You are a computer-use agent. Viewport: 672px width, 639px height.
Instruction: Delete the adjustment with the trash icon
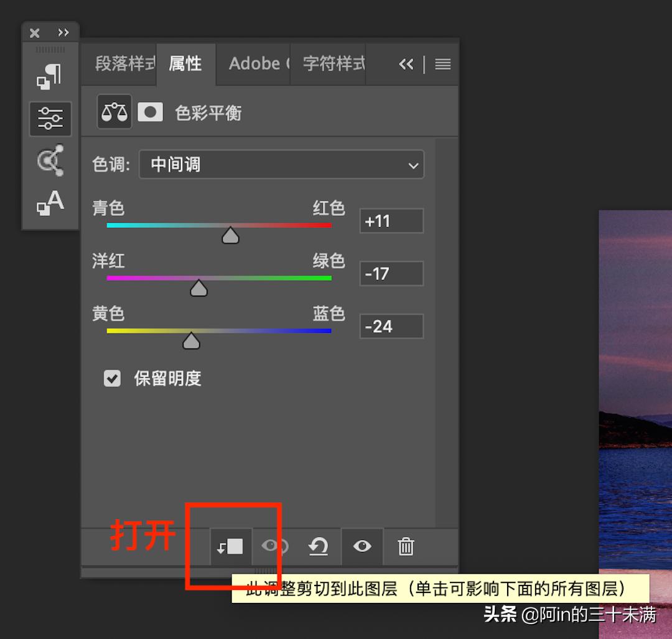click(406, 547)
